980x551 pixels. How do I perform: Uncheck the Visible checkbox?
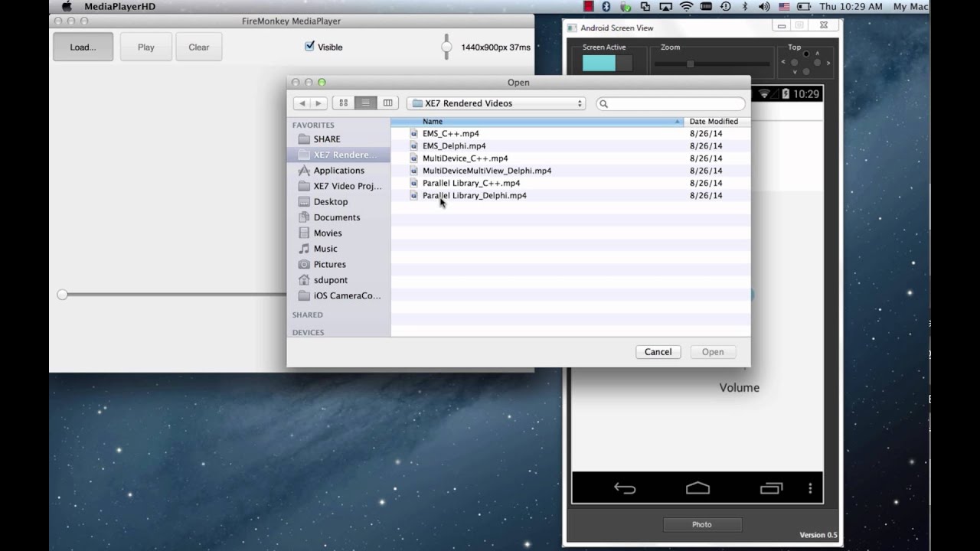tap(309, 46)
